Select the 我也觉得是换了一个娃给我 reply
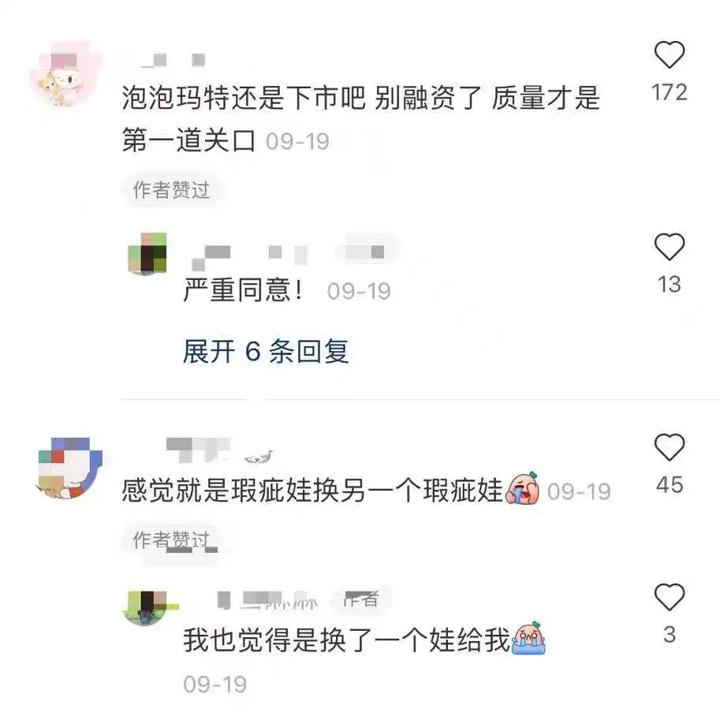The width and height of the screenshot is (720, 728). click(346, 640)
